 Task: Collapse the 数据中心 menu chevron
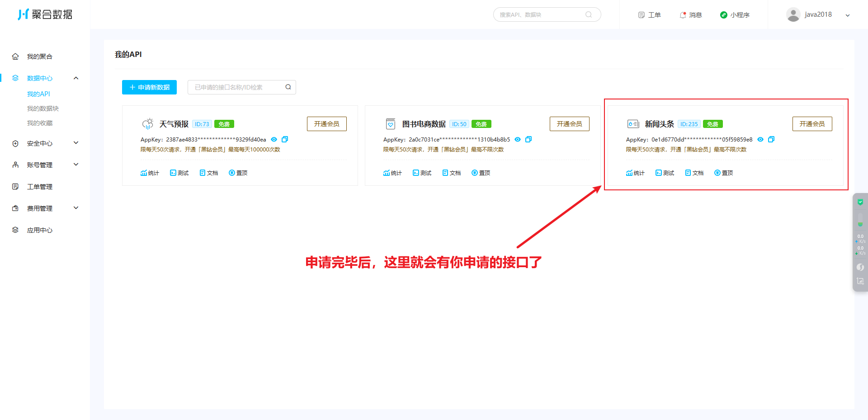click(x=76, y=78)
